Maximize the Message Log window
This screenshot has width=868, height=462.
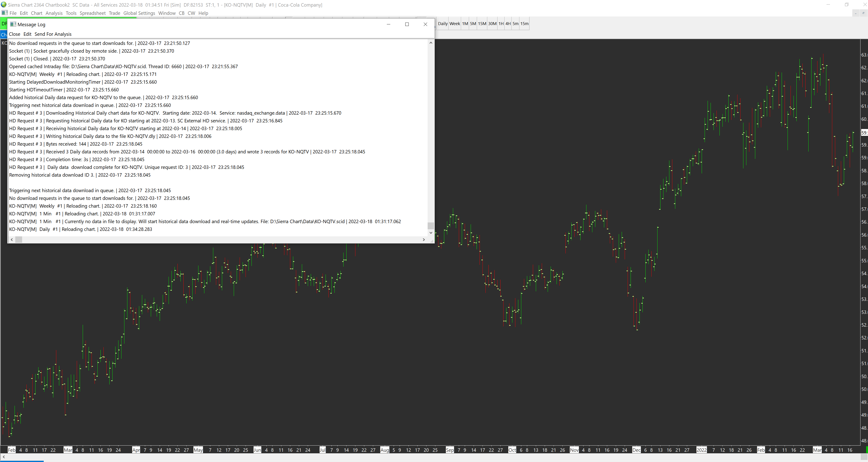point(407,24)
